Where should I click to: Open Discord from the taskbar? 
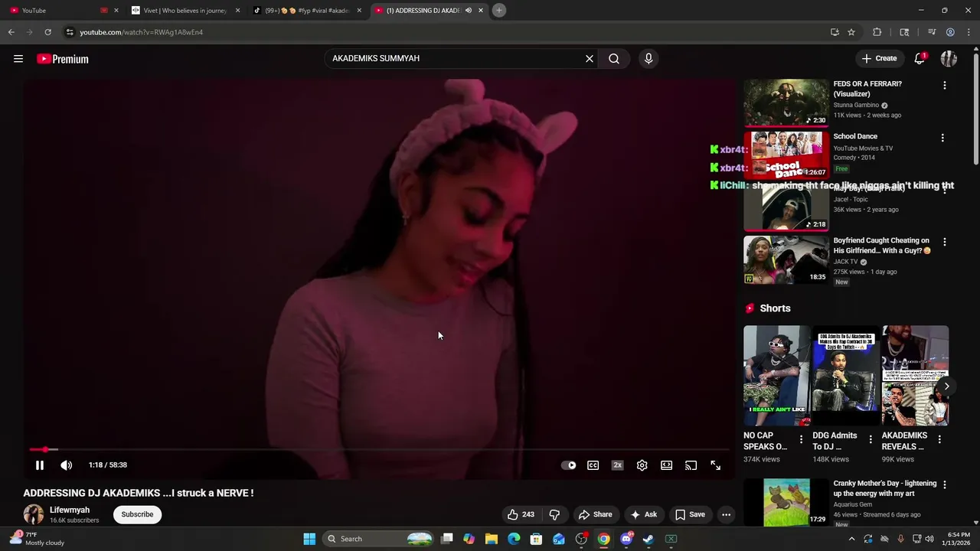(x=626, y=539)
